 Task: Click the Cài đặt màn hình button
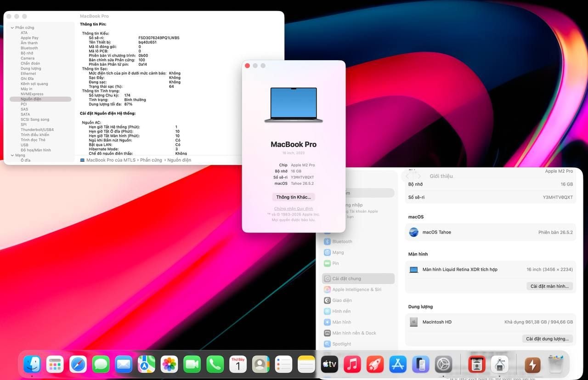point(549,286)
